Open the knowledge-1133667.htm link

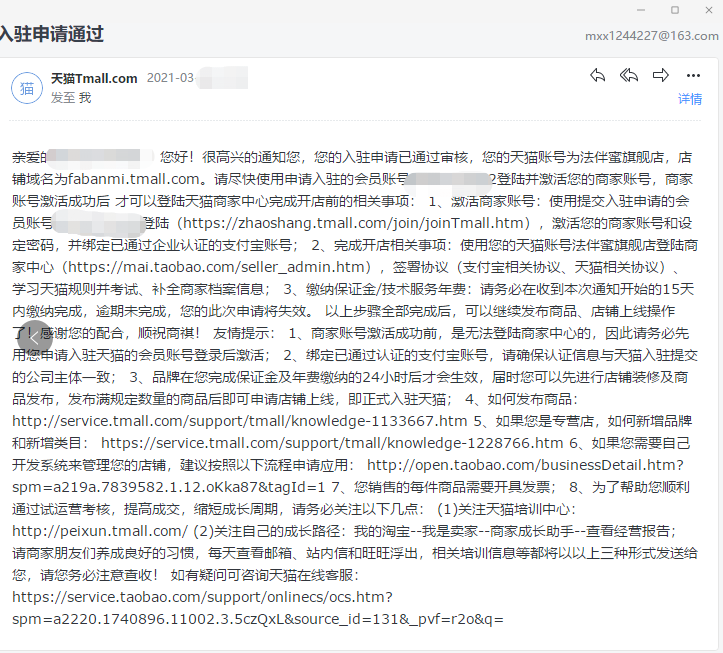tap(239, 421)
